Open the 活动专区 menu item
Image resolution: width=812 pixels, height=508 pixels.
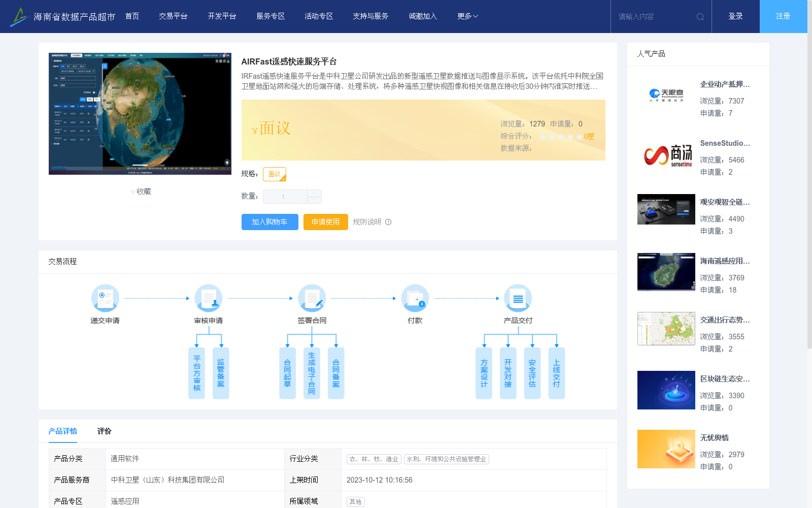tap(319, 16)
